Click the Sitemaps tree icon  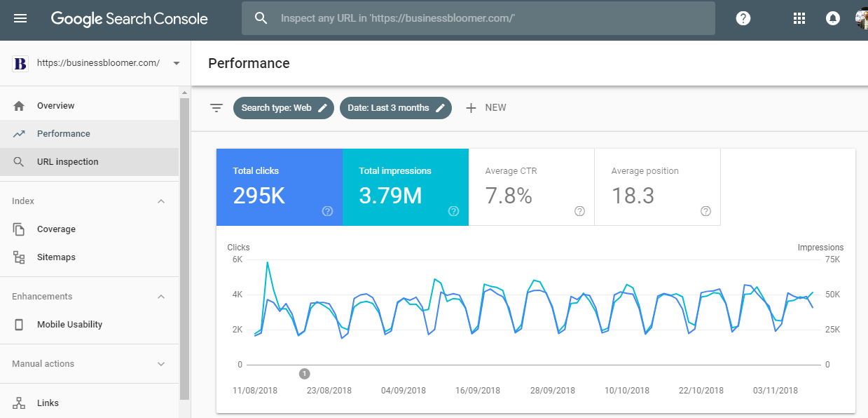(x=19, y=257)
